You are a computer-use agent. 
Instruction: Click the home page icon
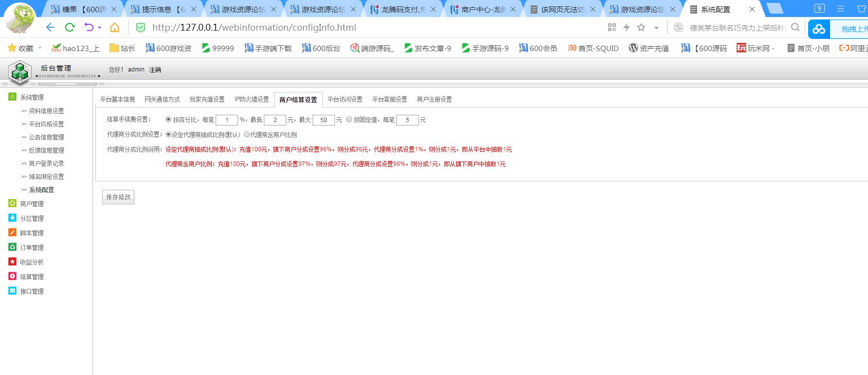(x=114, y=28)
